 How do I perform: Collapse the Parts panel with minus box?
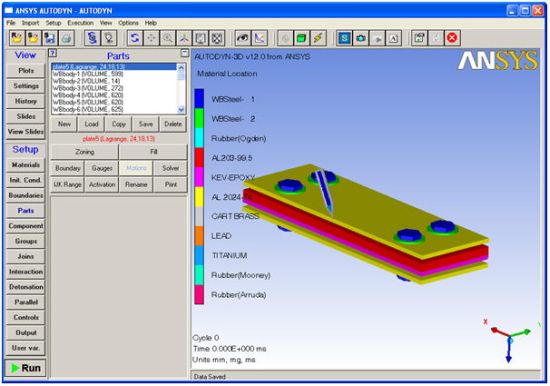click(x=185, y=53)
